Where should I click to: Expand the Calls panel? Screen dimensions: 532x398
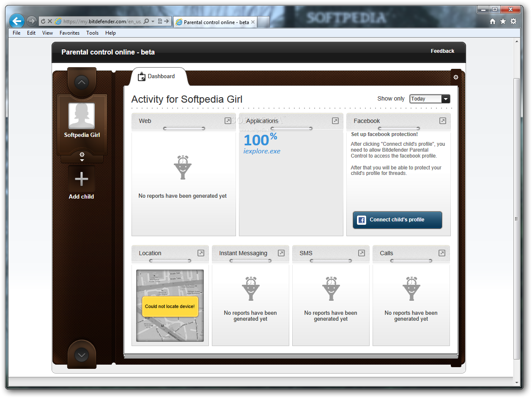pyautogui.click(x=442, y=253)
